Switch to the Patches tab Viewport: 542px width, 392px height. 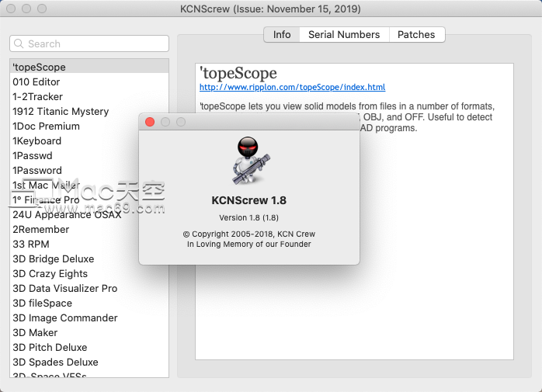tap(416, 35)
